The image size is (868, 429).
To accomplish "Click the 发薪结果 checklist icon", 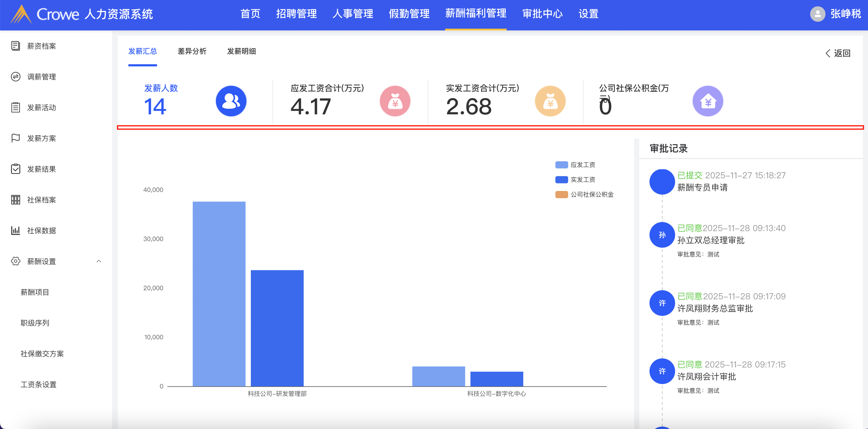I will [x=15, y=169].
